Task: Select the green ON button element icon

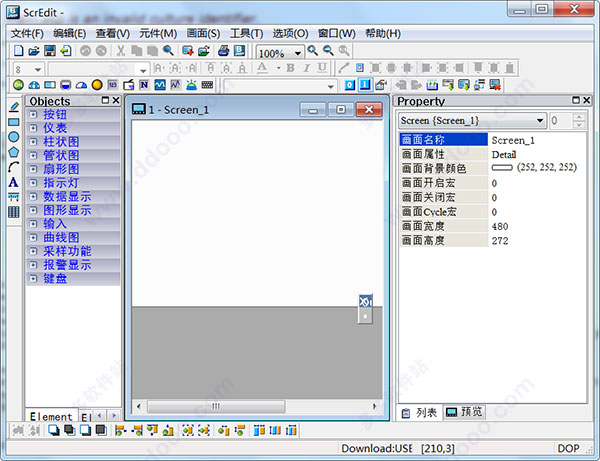Action: (x=18, y=85)
